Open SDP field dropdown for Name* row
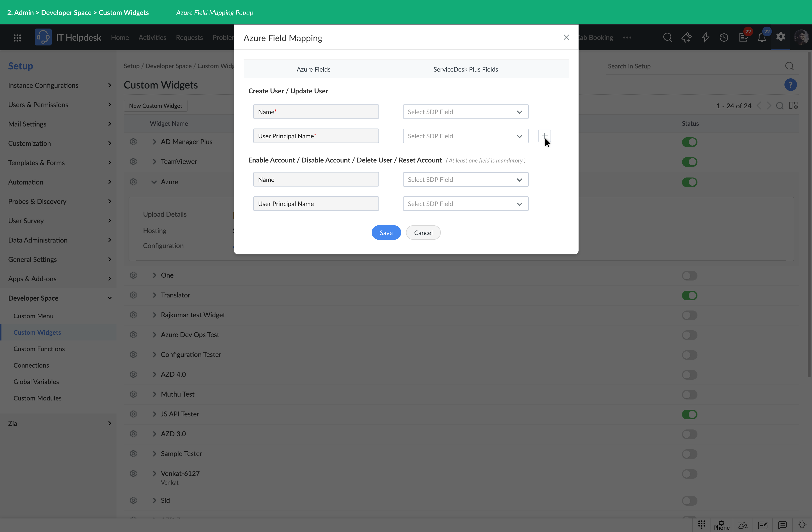Screen dimensions: 812x532 click(x=466, y=112)
